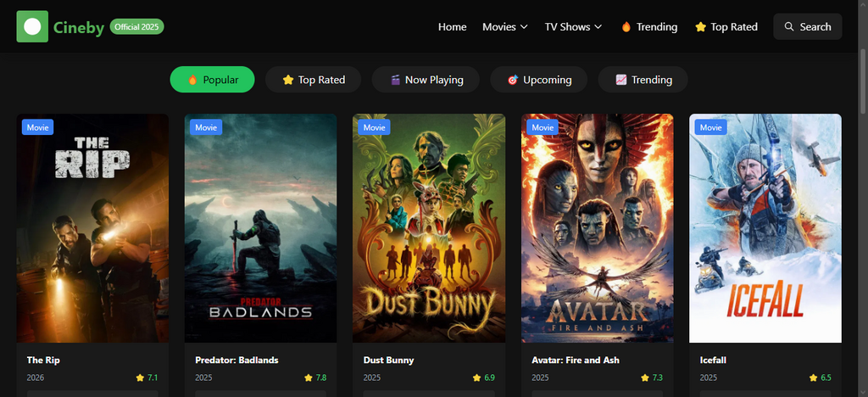Expand the TV Shows dropdown chevron

[598, 26]
